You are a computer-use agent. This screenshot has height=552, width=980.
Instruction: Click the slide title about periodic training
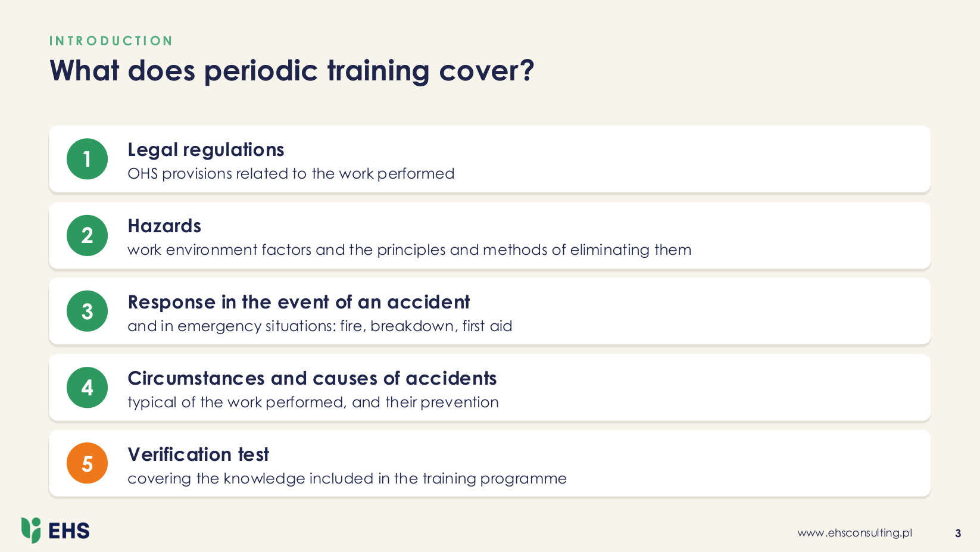[292, 71]
